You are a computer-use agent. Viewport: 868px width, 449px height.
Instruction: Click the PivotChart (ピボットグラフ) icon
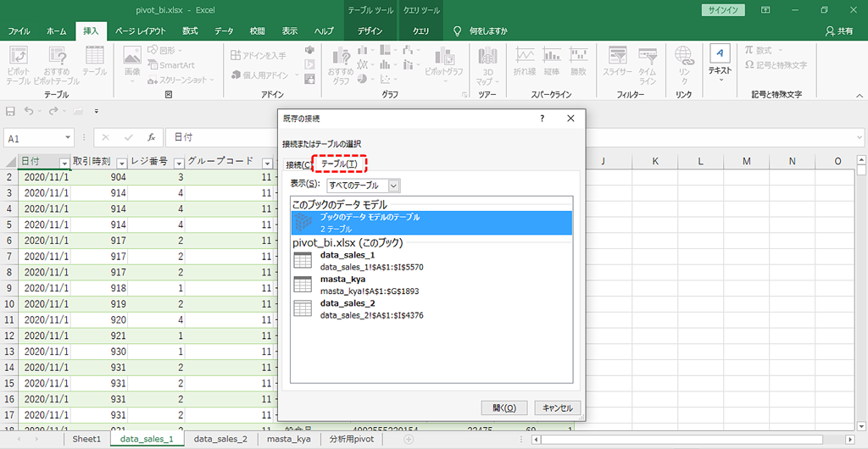pos(444,65)
